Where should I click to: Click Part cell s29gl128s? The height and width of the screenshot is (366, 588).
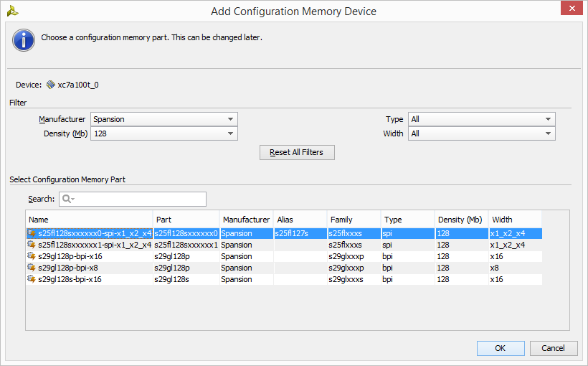click(186, 279)
